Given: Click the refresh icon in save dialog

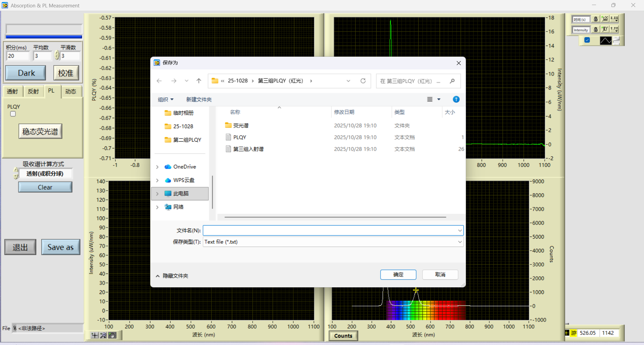Looking at the screenshot, I should click(x=363, y=81).
